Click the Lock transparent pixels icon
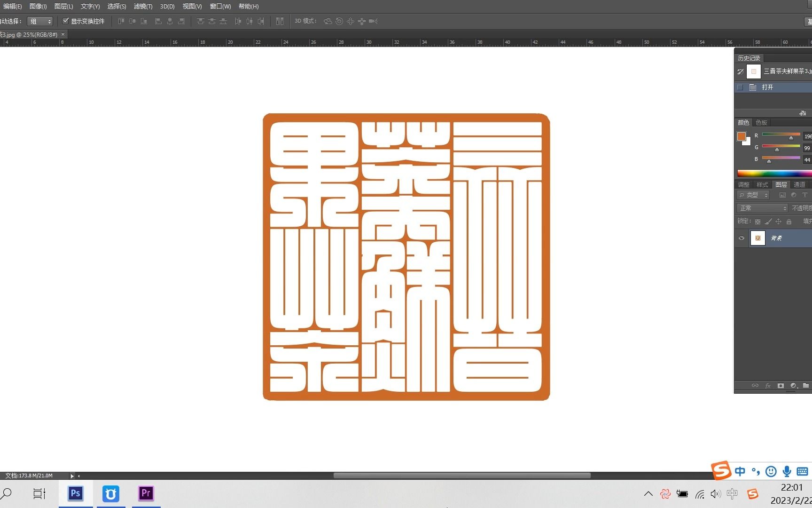The width and height of the screenshot is (812, 508). tap(757, 222)
